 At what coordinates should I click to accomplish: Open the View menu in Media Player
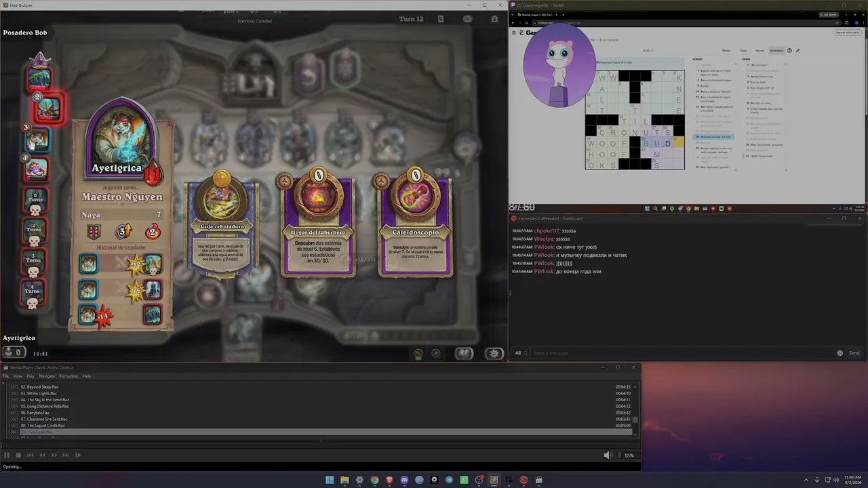click(x=18, y=376)
